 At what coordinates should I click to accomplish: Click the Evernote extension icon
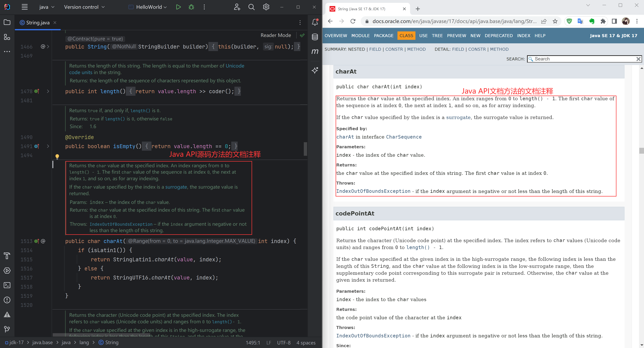click(x=592, y=21)
